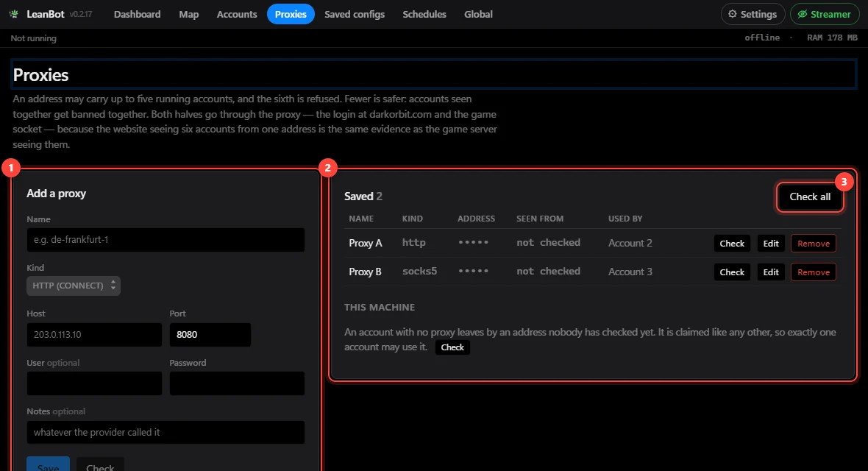Click the 'http' kind cell
Viewport: 868px width, 471px height.
click(413, 243)
